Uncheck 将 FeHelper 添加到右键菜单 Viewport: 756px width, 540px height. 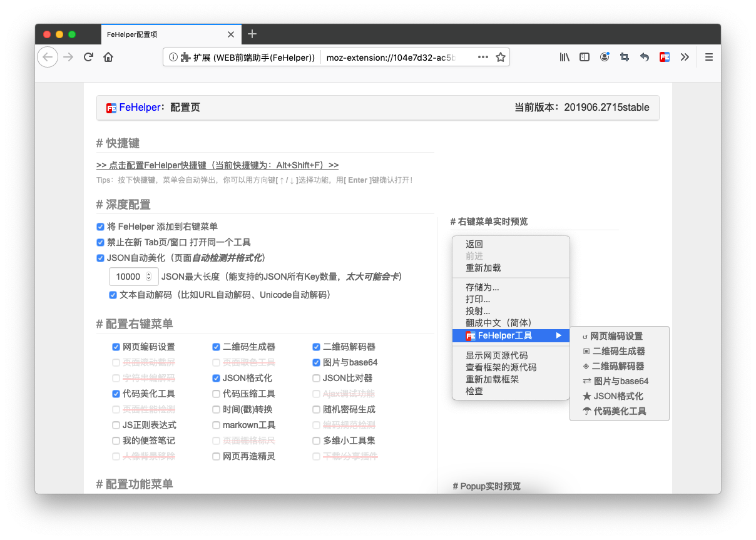coord(100,227)
